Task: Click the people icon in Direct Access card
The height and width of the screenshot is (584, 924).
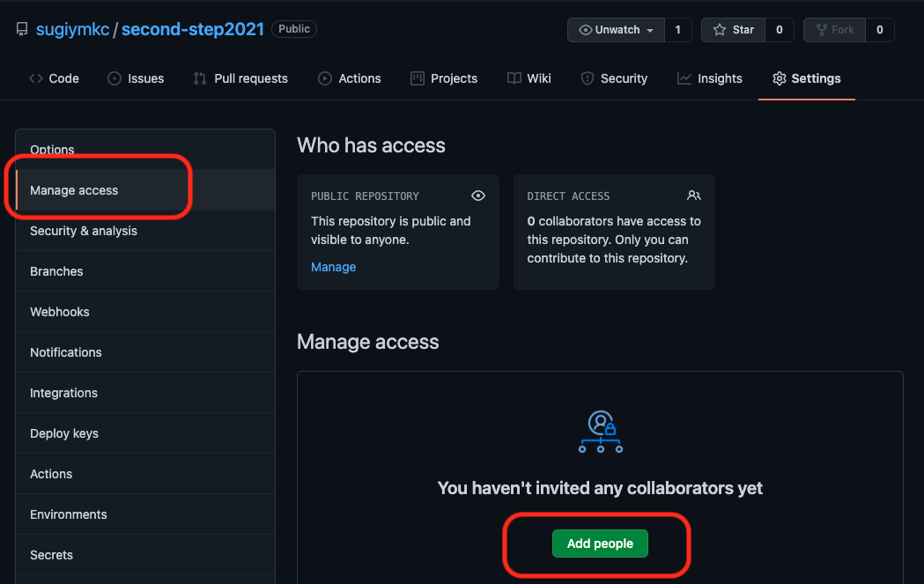Action: tap(694, 196)
